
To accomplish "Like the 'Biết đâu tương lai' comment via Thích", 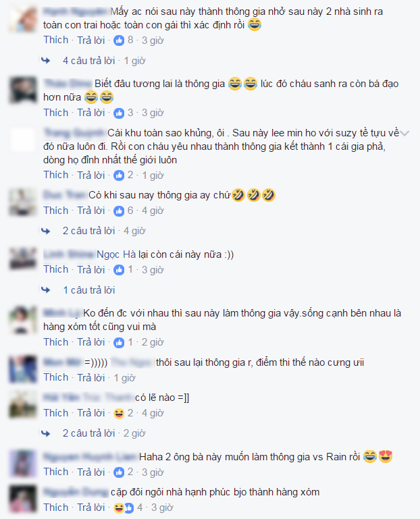I will coord(55,113).
